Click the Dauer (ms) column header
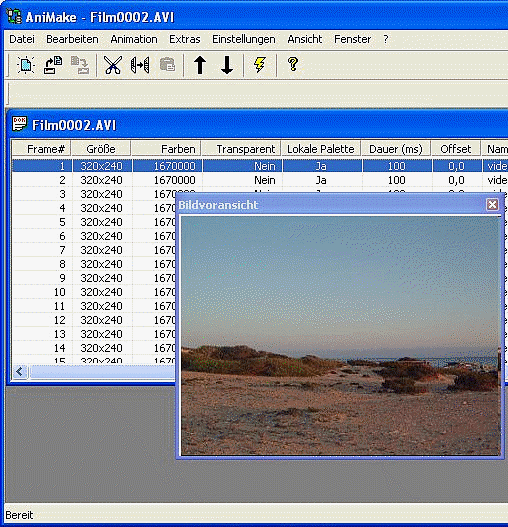This screenshot has width=508, height=527. (396, 149)
